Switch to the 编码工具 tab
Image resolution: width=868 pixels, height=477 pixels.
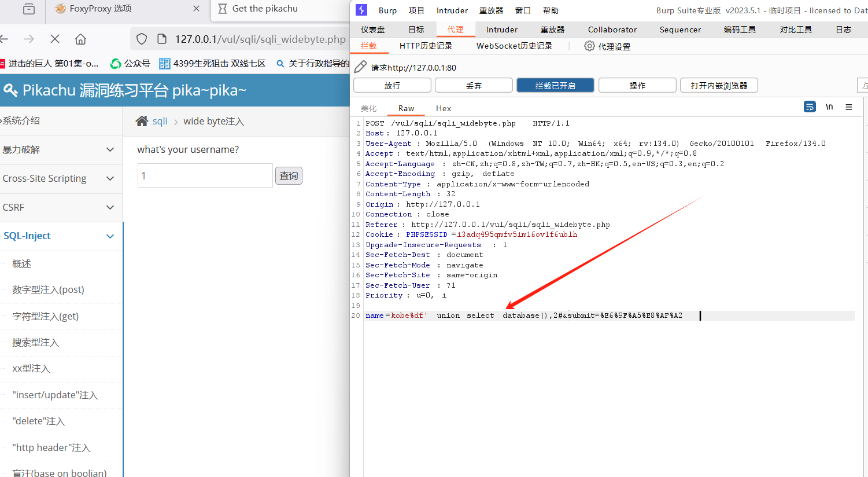(x=740, y=30)
